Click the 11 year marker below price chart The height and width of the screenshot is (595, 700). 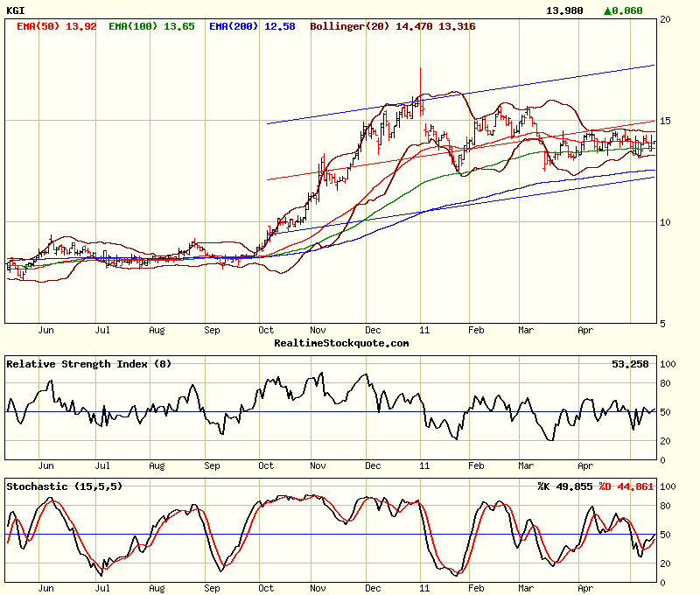(424, 330)
